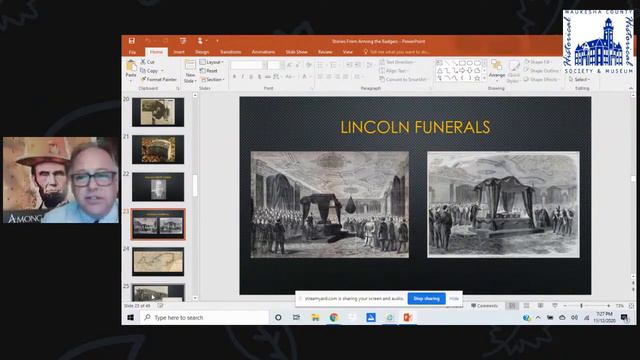Image resolution: width=640 pixels, height=360 pixels.
Task: Switch to the Design tab
Action: 202,52
